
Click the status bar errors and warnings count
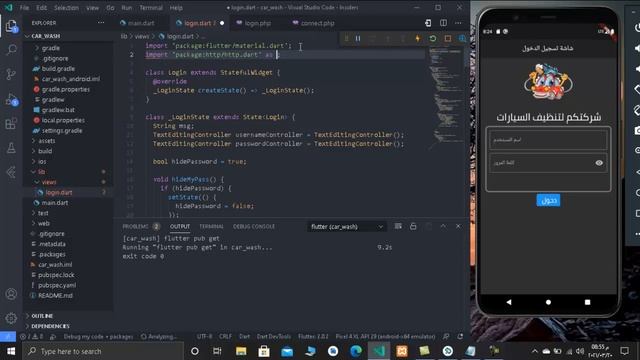pos(31,337)
